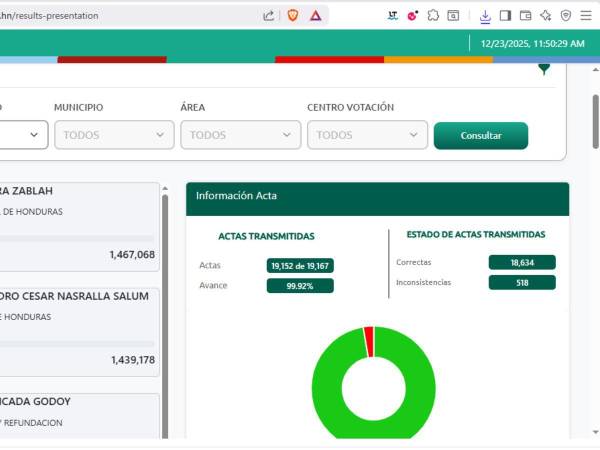600x450 pixels.
Task: Click the share page icon in address bar
Action: coord(268,16)
